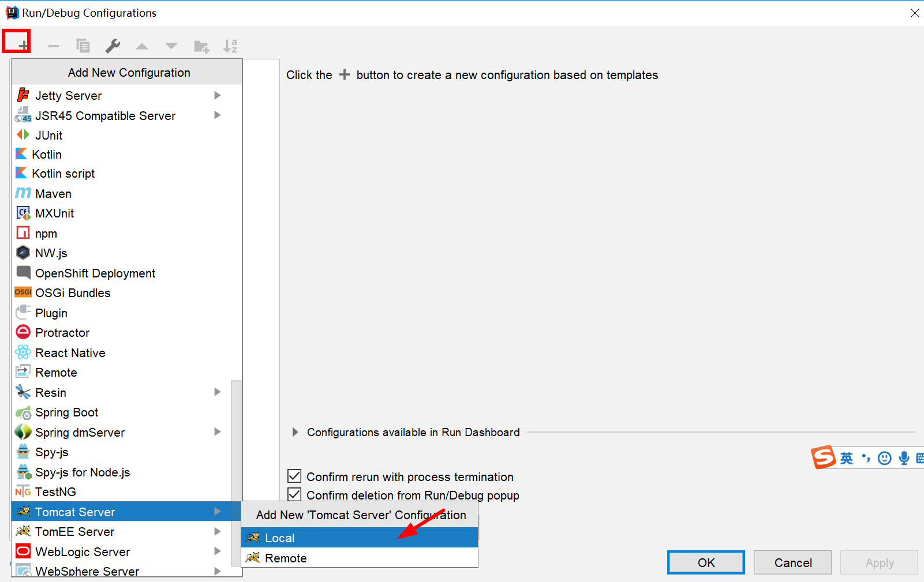Screen dimensions: 924x582
Task: Select Plugin from configuration list
Action: point(121,313)
